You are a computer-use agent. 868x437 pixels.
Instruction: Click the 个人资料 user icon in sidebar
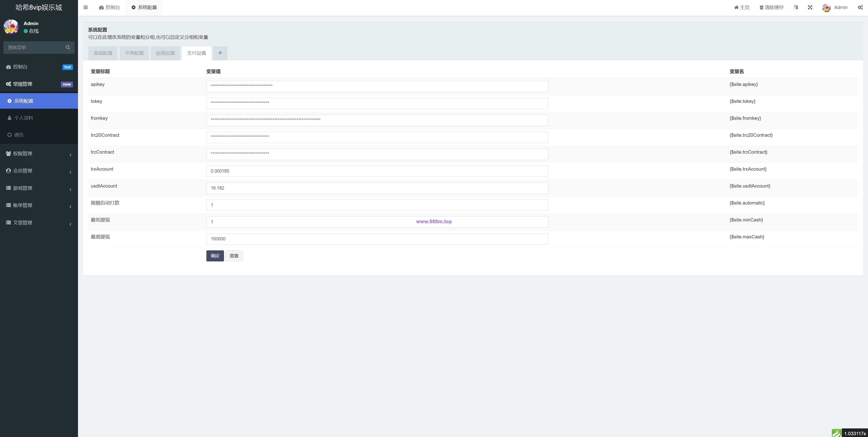(9, 118)
